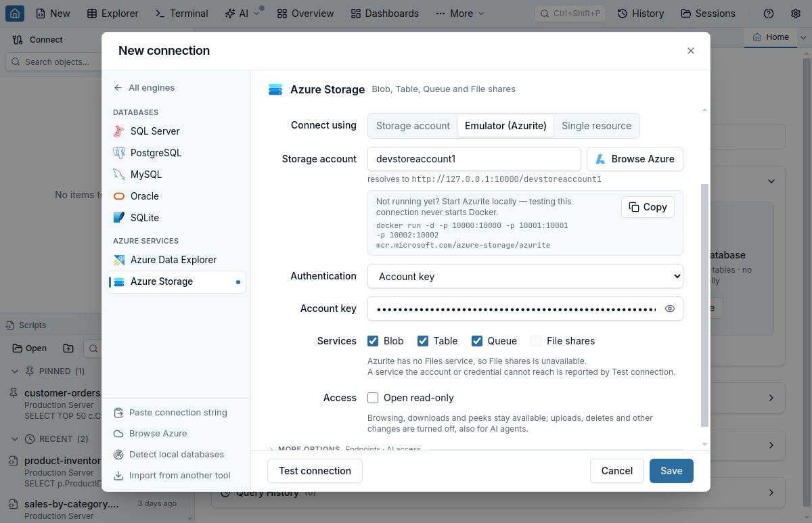Open the Explorer view
This screenshot has height=523, width=812.
[113, 13]
